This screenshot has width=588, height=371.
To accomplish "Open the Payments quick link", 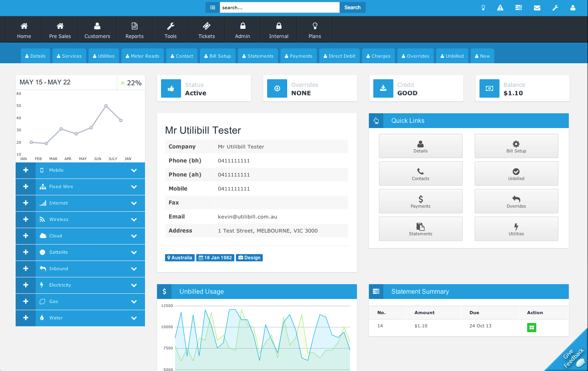I will (x=420, y=201).
